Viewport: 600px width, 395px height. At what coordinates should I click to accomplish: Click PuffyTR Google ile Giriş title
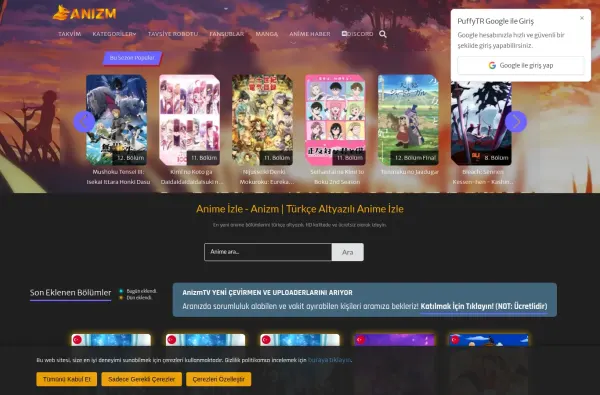(496, 21)
